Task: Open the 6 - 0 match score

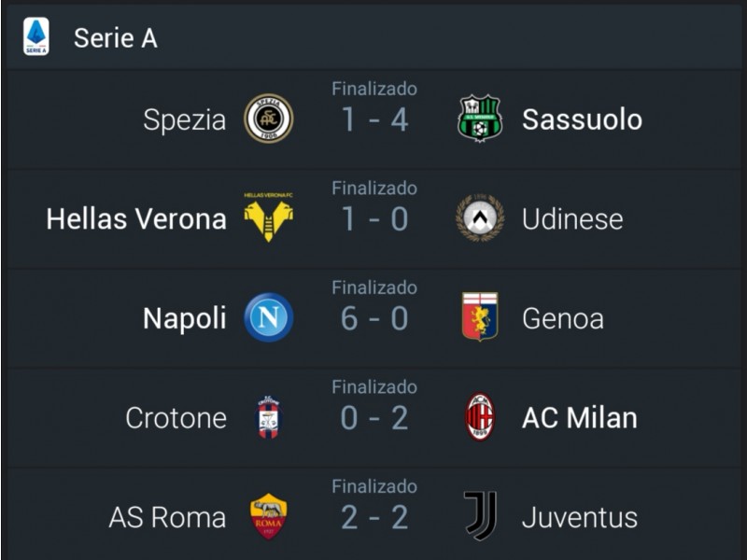Action: pos(375,318)
